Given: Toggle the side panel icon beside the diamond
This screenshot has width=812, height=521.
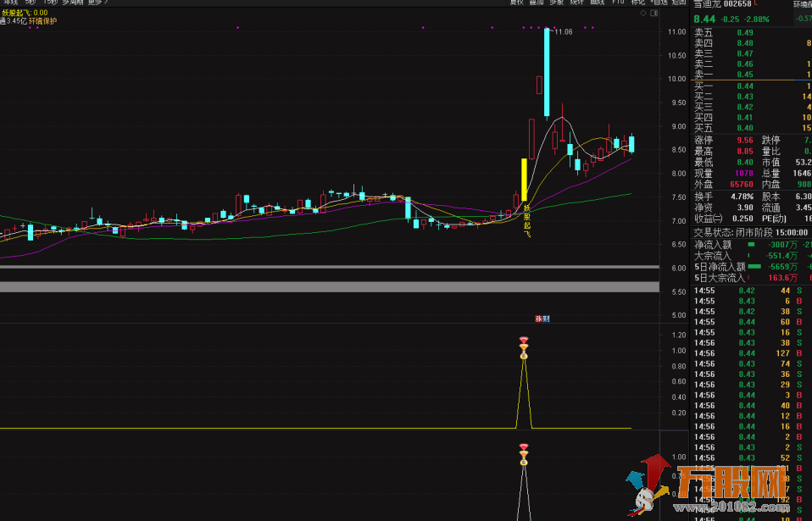Looking at the screenshot, I should (654, 13).
